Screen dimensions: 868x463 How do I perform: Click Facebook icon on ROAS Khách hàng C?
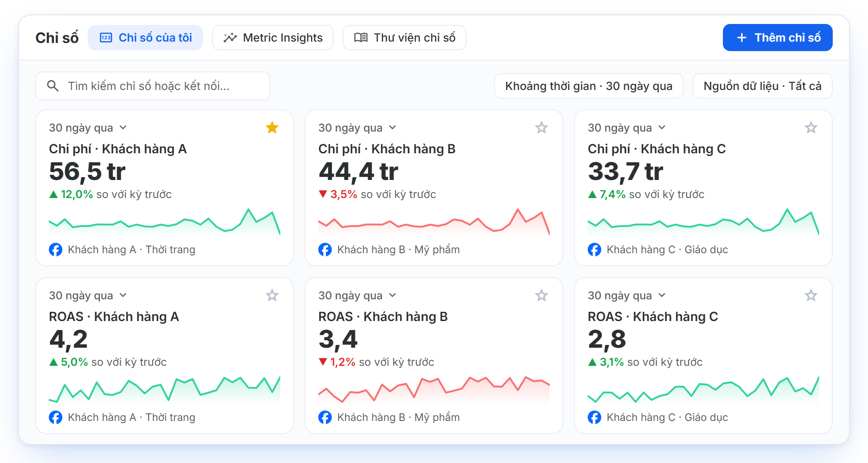tap(594, 417)
